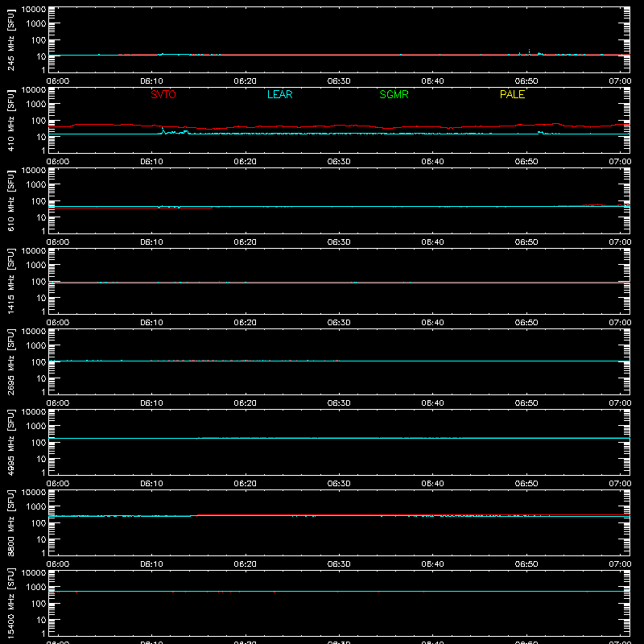Click the 1000 y-axis value of the 2695 MHz panel
The width and height of the screenshot is (644, 644).
[x=36, y=346]
